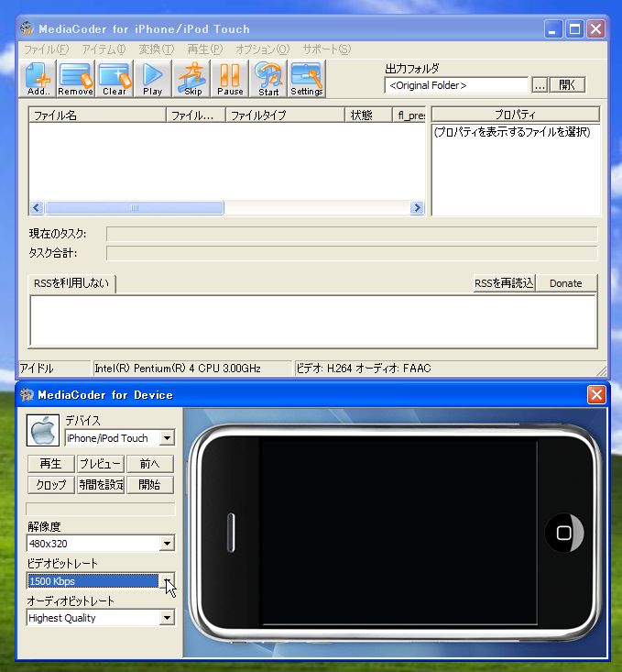Click the Apple device logo icon
622x672 pixels.
(x=43, y=430)
